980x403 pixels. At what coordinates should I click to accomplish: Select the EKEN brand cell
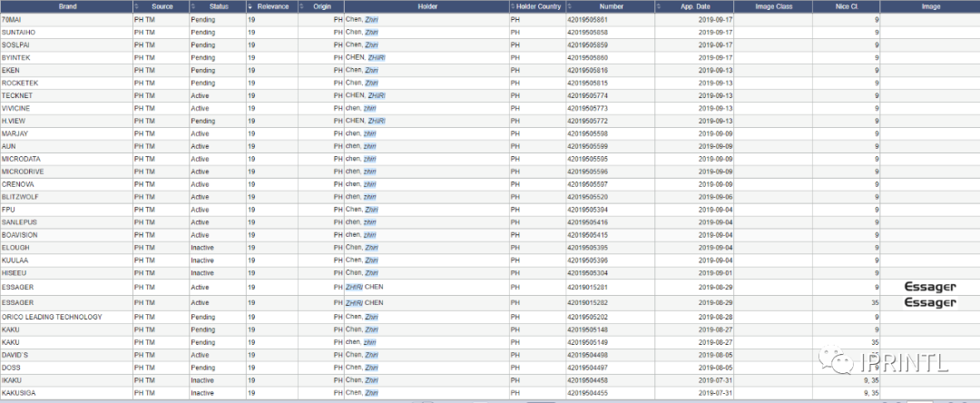pyautogui.click(x=67, y=70)
